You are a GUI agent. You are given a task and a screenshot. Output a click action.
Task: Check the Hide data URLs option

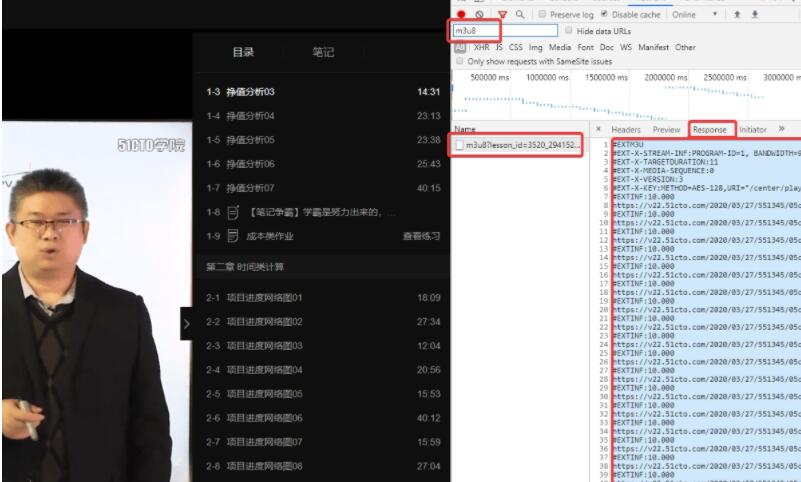pyautogui.click(x=569, y=31)
